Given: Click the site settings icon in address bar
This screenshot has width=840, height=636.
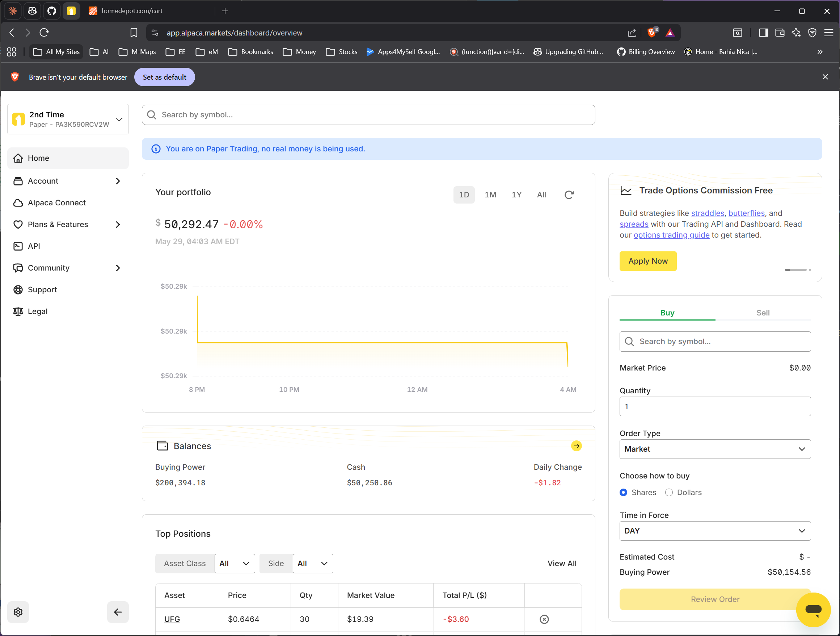Looking at the screenshot, I should click(155, 33).
